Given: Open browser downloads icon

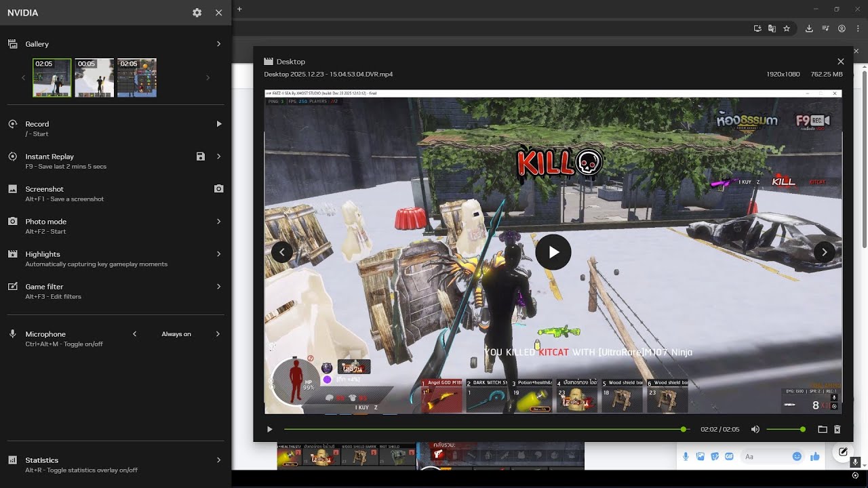Looking at the screenshot, I should pyautogui.click(x=809, y=28).
